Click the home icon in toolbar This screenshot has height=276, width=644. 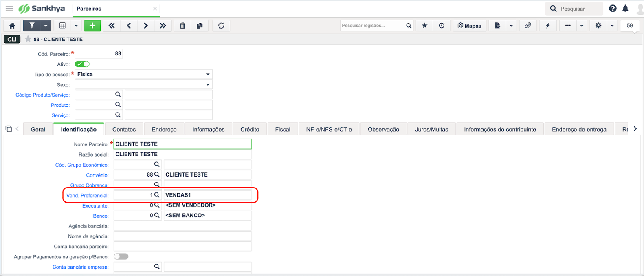[x=12, y=26]
